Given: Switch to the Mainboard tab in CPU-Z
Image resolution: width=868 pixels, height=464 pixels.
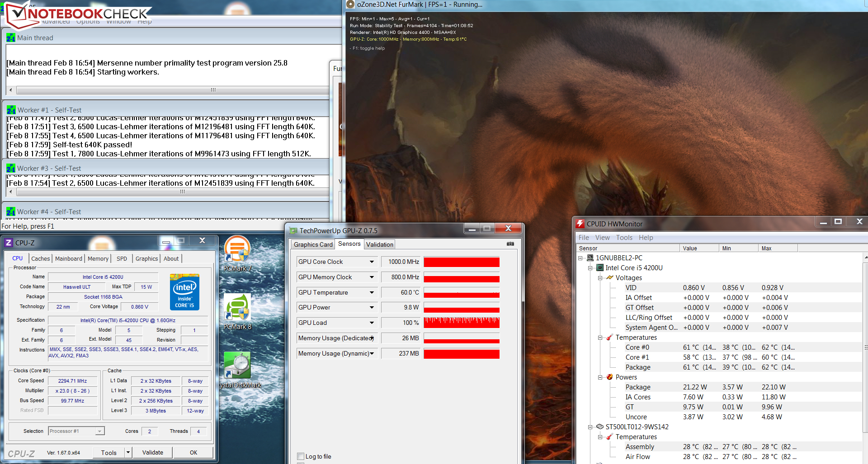Looking at the screenshot, I should [x=69, y=258].
